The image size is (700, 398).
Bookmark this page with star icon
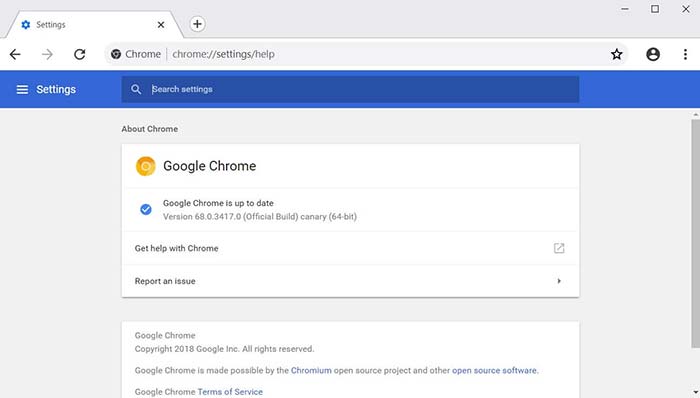(x=617, y=54)
